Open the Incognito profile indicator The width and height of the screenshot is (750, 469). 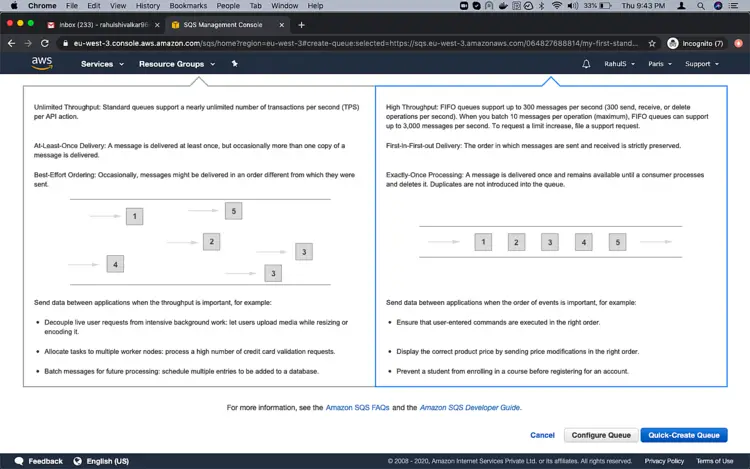coord(695,43)
